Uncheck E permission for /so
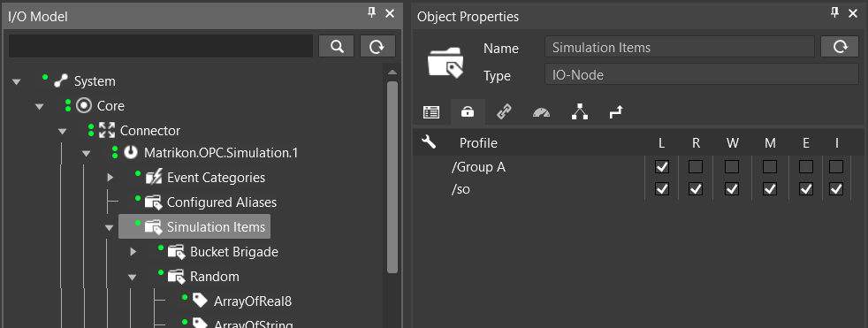This screenshot has width=868, height=328. tap(806, 189)
